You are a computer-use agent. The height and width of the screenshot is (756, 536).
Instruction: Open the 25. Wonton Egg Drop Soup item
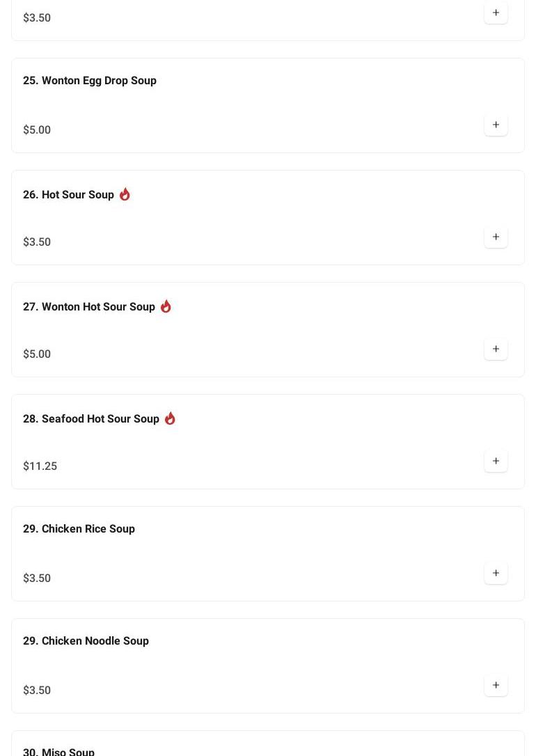pyautogui.click(x=90, y=81)
